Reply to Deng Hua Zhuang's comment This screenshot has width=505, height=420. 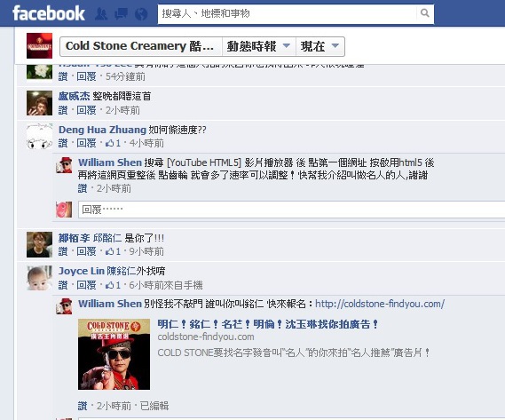(x=86, y=143)
